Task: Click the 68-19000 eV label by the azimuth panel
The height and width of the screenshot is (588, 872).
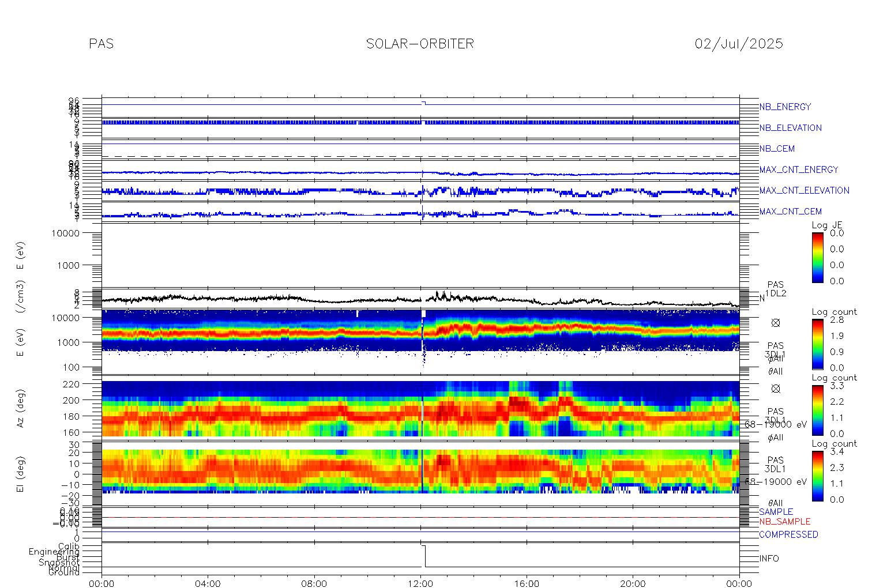Action: tap(776, 424)
